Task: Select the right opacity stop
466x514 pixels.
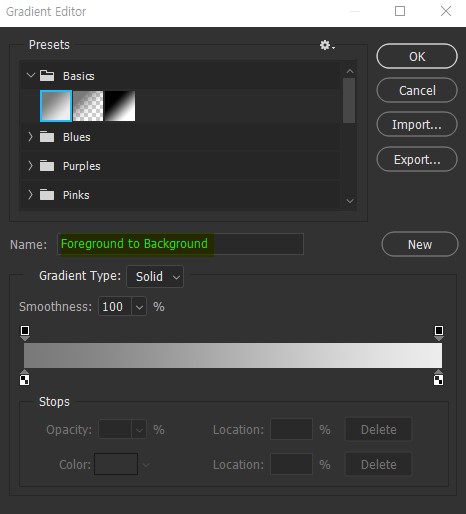Action: click(x=439, y=333)
